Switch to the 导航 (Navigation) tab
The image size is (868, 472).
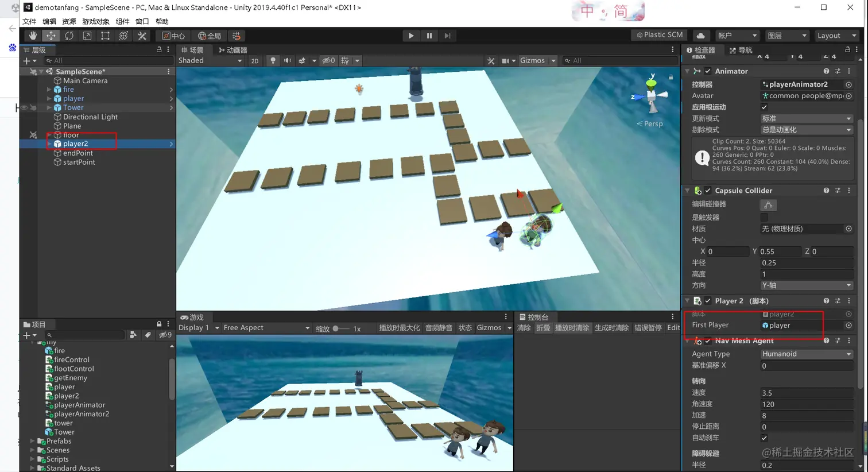point(741,50)
